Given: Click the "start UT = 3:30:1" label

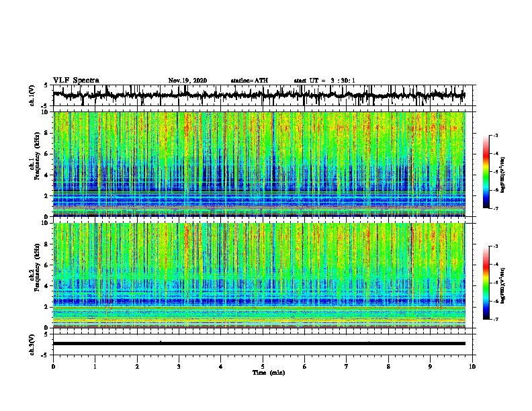Looking at the screenshot, I should pos(324,81).
